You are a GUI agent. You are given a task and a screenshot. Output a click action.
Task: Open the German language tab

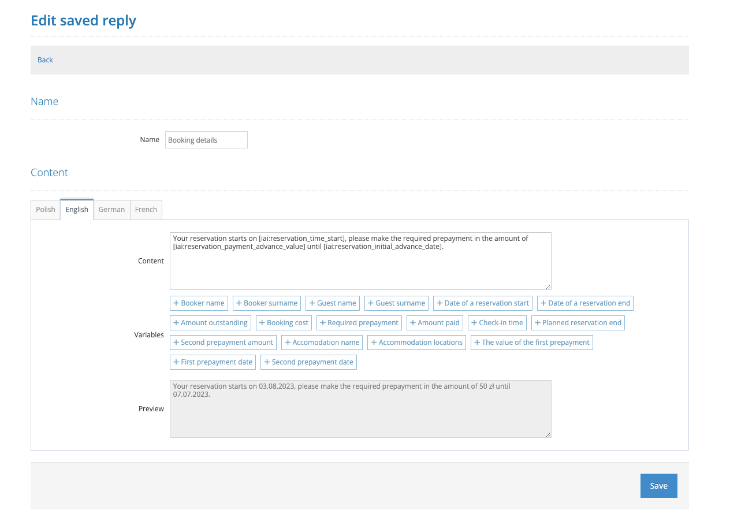111,210
